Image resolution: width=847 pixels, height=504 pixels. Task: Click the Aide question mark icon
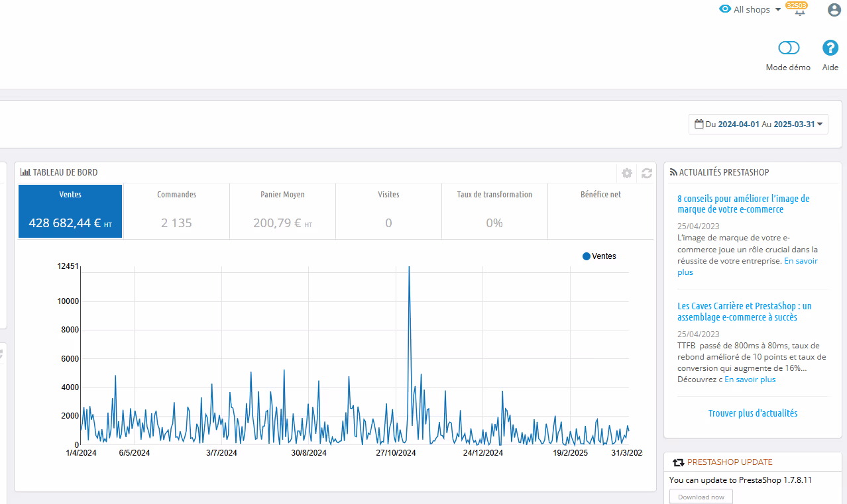(x=830, y=48)
